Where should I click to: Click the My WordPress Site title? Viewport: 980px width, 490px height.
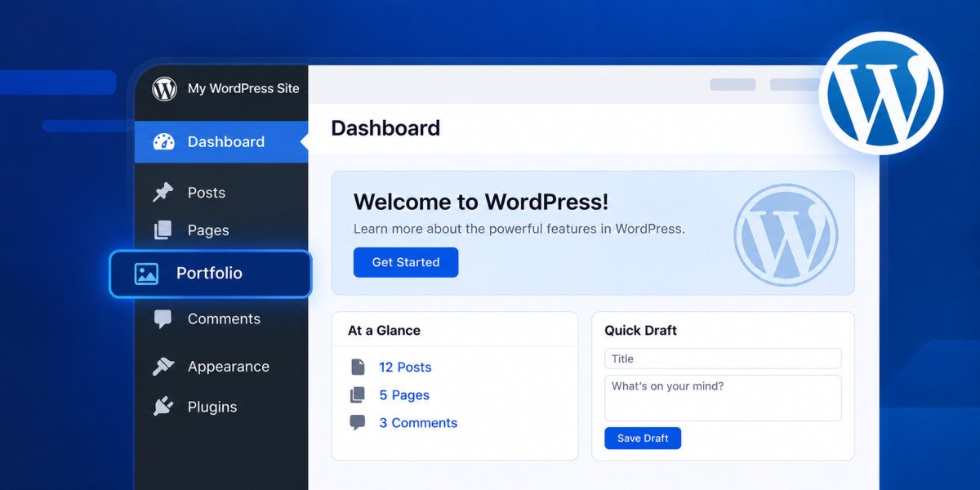[x=243, y=88]
